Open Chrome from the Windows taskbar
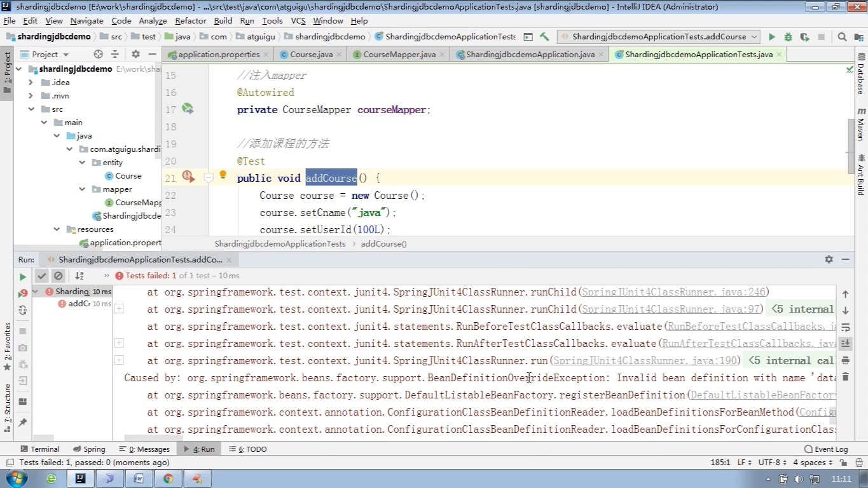 tap(168, 478)
